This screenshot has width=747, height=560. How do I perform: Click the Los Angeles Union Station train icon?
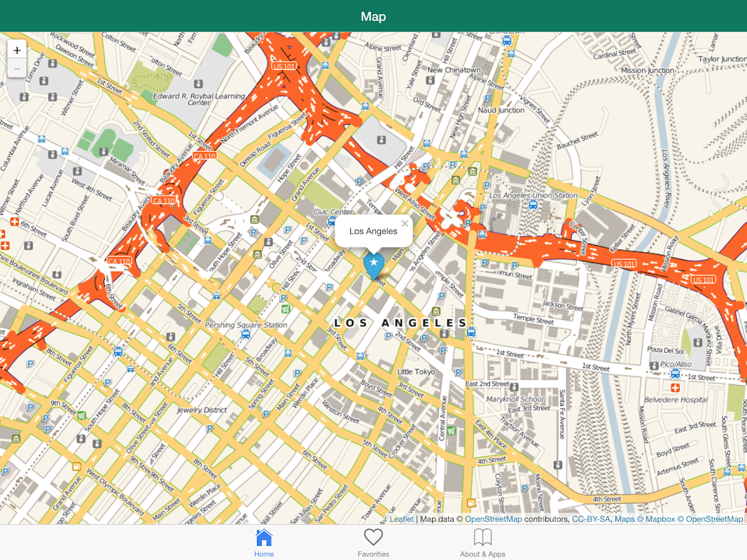point(533,205)
